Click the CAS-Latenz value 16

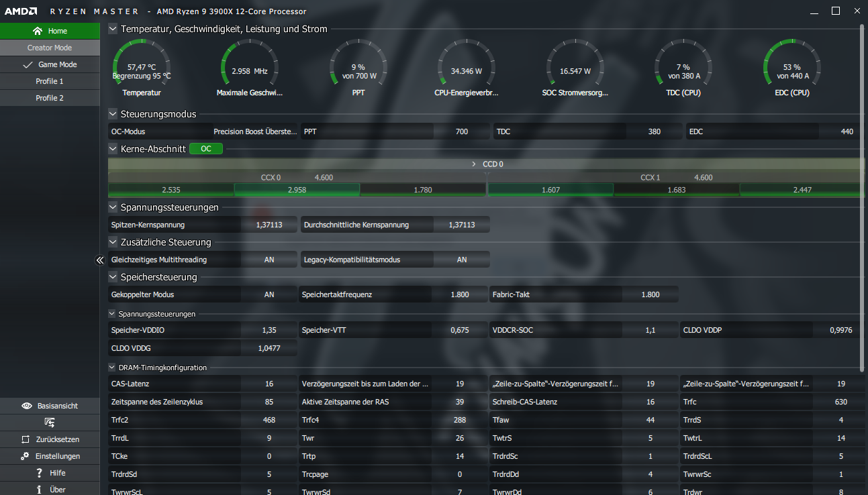click(x=269, y=384)
